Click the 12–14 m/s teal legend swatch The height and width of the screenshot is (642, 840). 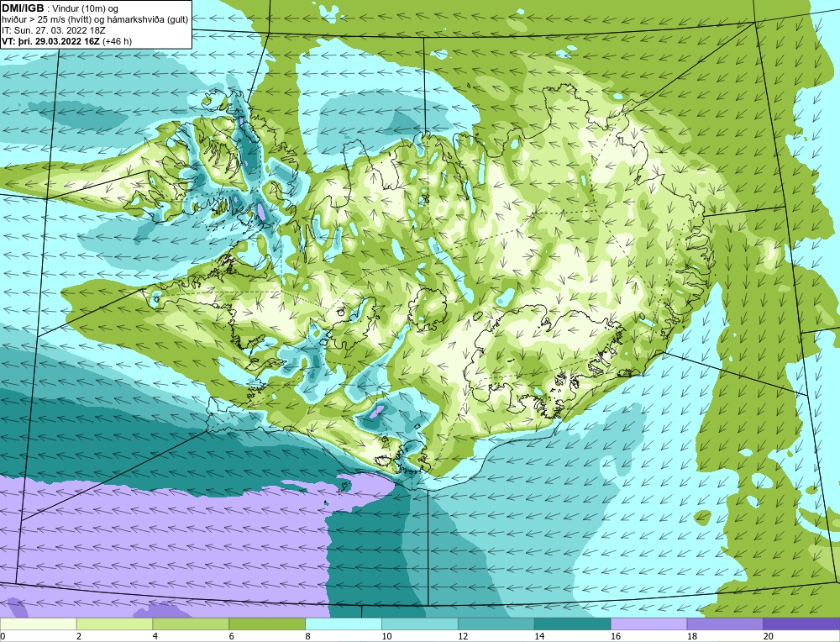coord(496,624)
